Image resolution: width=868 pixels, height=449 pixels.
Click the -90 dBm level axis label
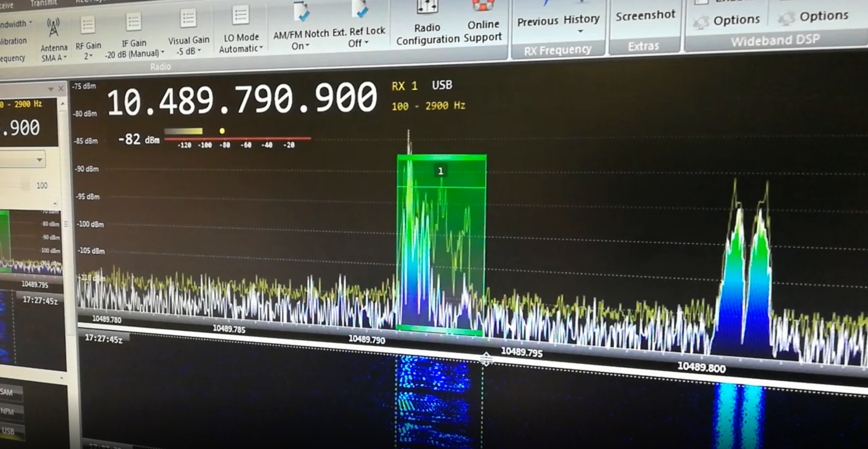(x=86, y=169)
